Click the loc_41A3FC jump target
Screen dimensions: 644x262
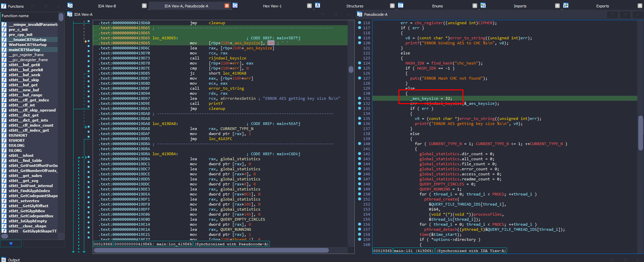click(x=220, y=139)
